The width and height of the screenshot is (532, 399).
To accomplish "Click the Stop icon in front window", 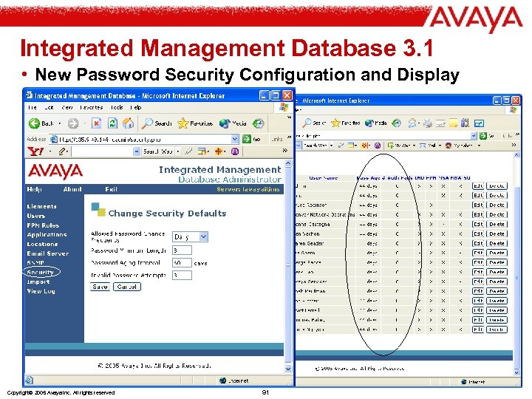I will click(97, 123).
